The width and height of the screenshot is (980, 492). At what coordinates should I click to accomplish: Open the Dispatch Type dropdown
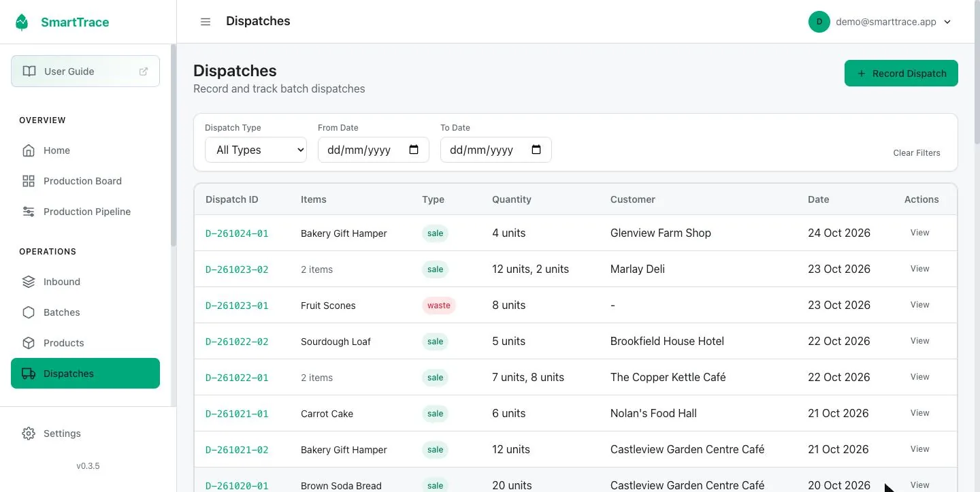point(256,150)
